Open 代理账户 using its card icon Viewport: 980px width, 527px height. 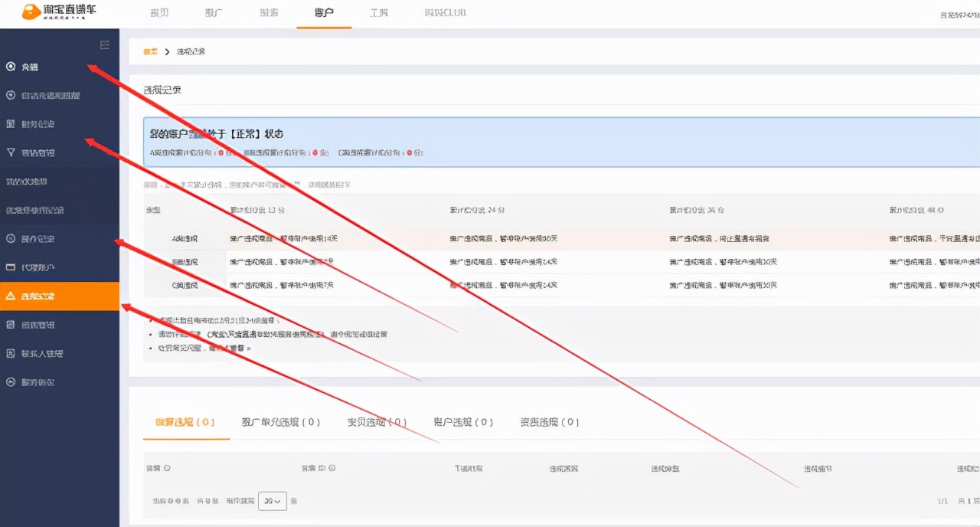click(11, 267)
